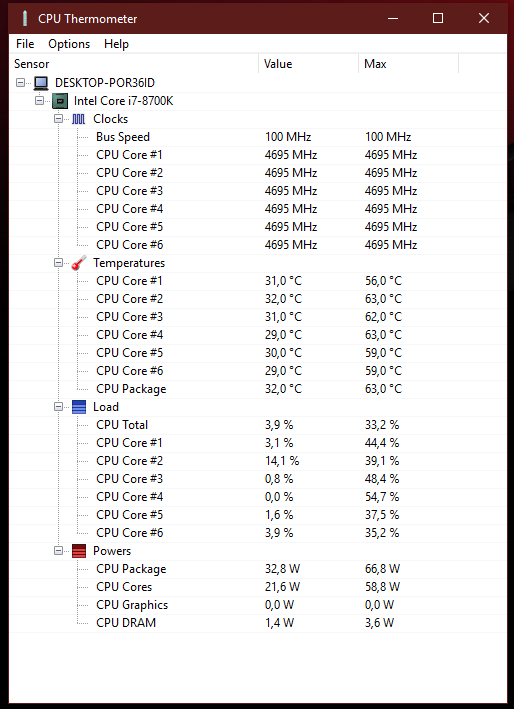
Task: Click the red Powers section icon
Action: 79,551
